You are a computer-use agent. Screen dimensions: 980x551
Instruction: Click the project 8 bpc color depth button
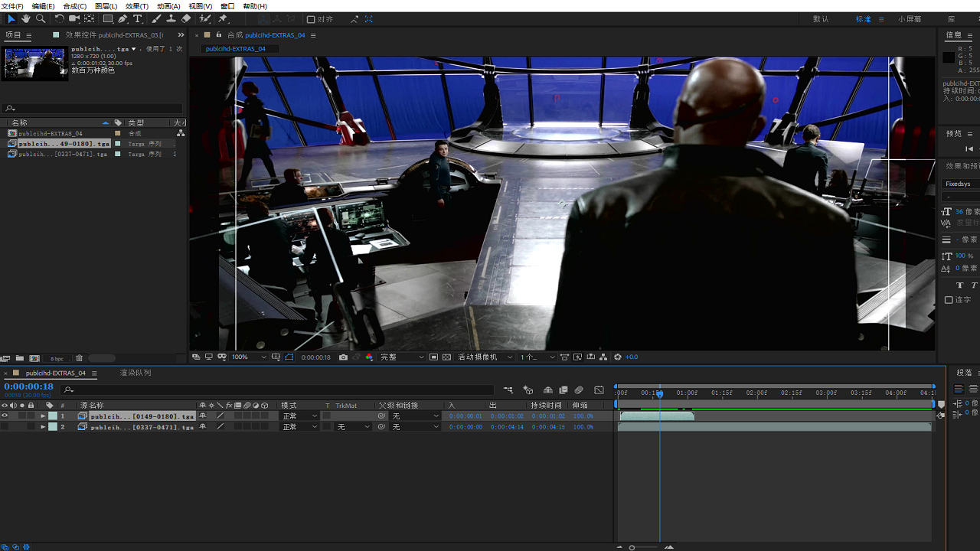[57, 358]
